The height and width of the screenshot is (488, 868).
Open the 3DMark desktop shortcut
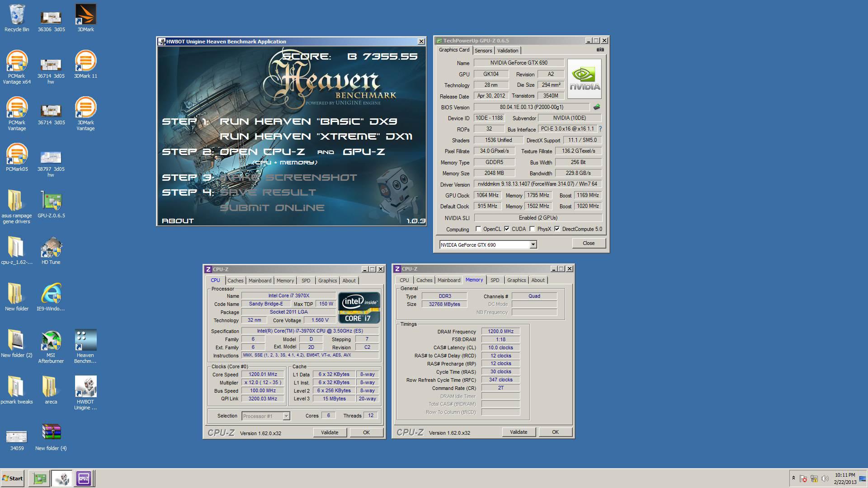(85, 18)
